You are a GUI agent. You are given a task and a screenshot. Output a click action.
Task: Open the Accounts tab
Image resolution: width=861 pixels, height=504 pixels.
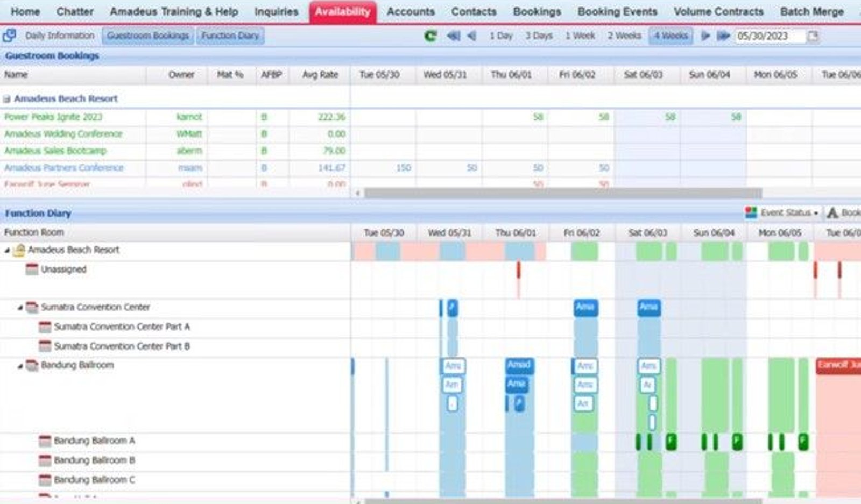point(411,11)
